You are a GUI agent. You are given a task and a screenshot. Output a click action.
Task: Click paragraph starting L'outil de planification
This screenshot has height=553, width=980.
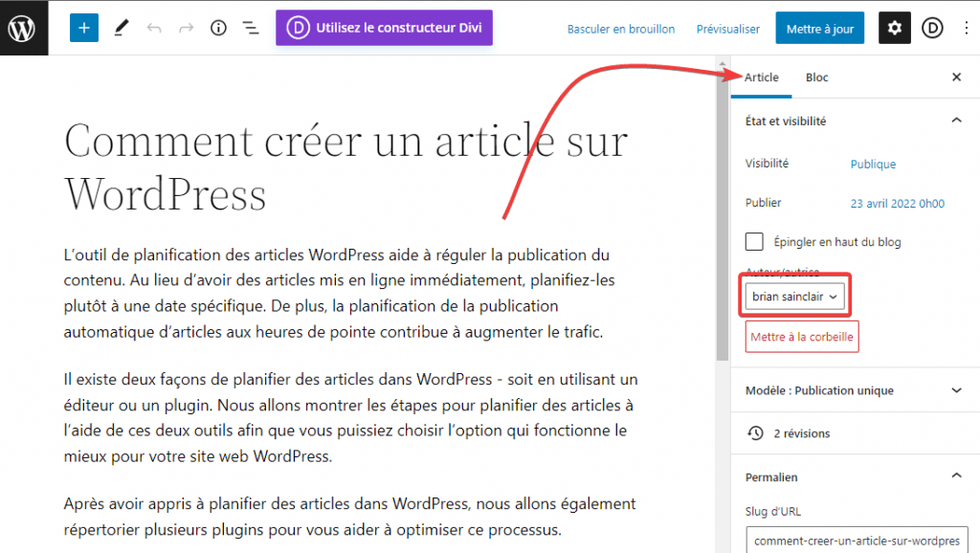coord(340,293)
